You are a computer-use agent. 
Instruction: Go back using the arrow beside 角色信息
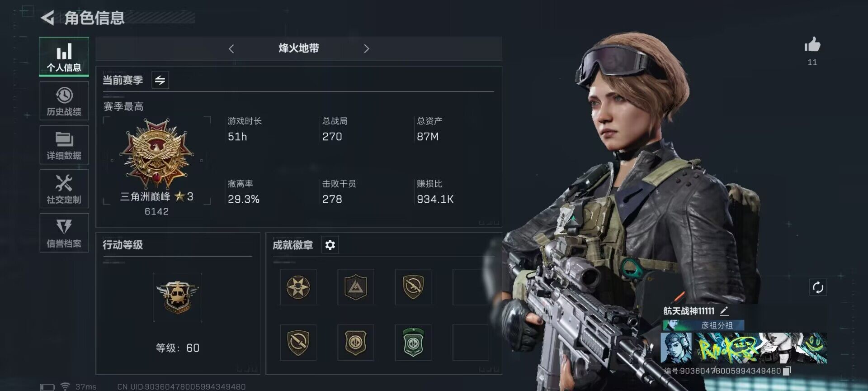(x=47, y=18)
